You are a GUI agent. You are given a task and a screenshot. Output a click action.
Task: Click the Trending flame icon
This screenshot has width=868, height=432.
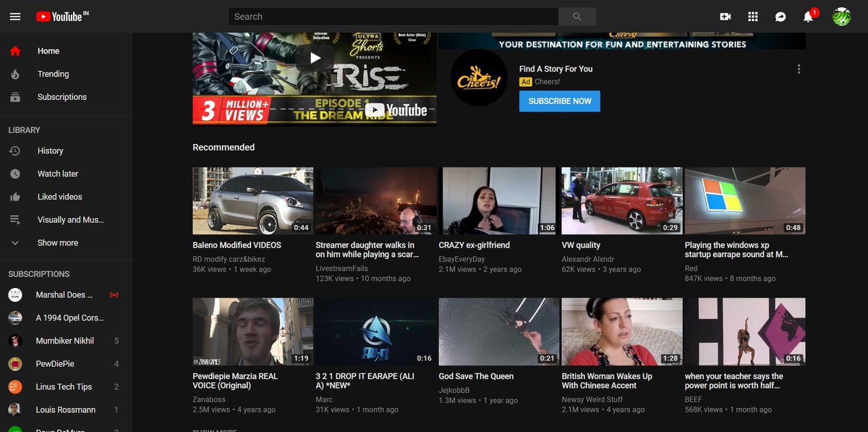coord(15,75)
